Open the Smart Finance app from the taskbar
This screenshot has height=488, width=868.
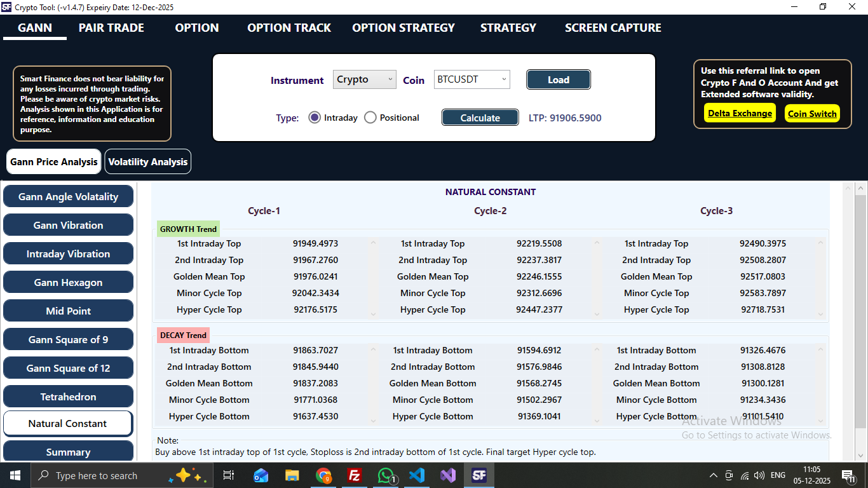point(478,475)
